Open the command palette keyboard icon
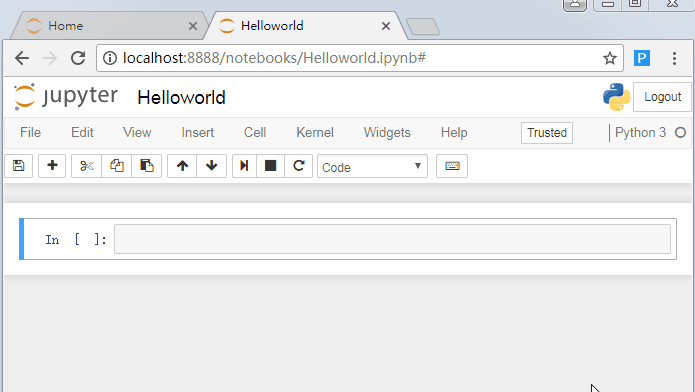695x392 pixels. point(452,166)
